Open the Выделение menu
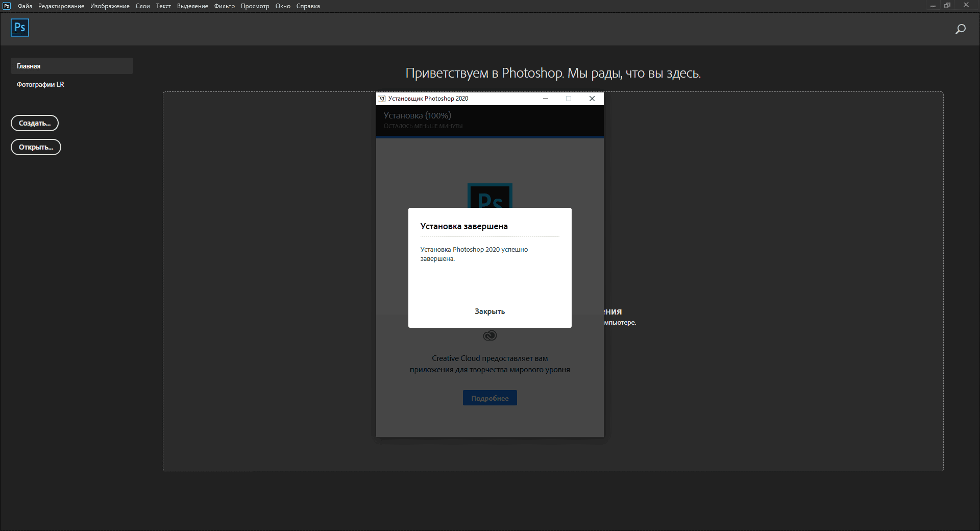980x531 pixels. 192,6
